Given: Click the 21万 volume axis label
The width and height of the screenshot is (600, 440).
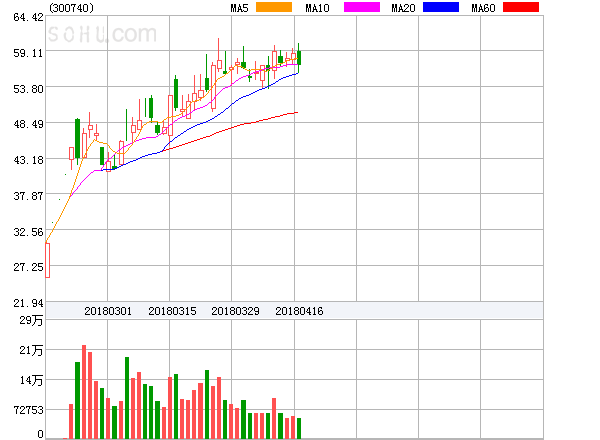Looking at the screenshot, I should (x=31, y=350).
